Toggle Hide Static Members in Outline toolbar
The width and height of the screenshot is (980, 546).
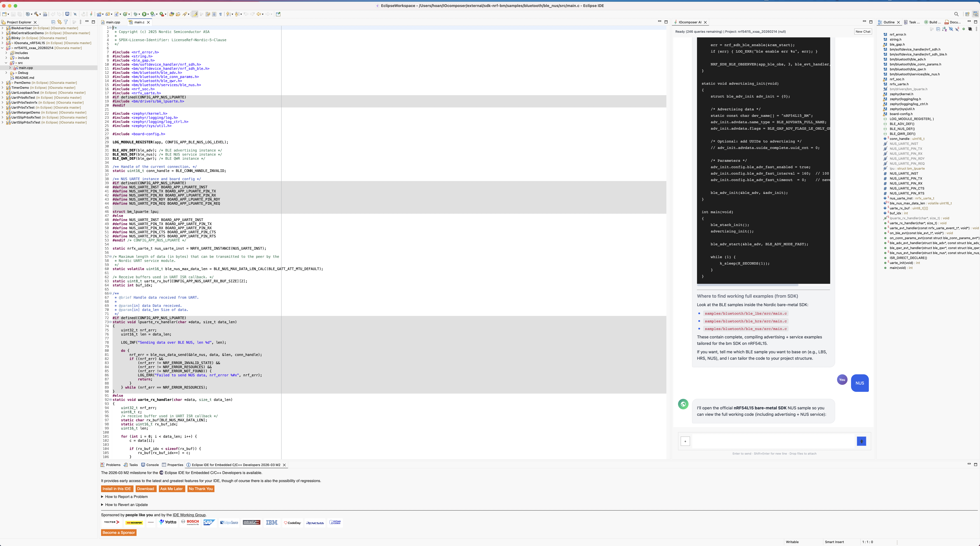[x=957, y=29]
